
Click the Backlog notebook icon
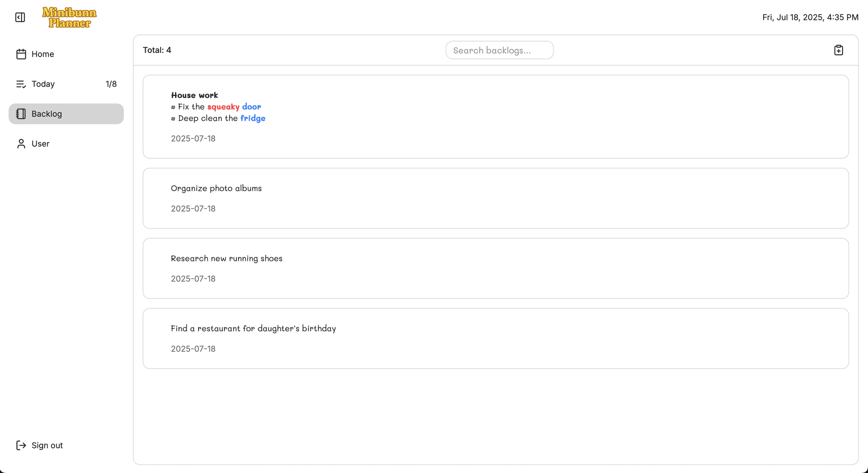[21, 114]
